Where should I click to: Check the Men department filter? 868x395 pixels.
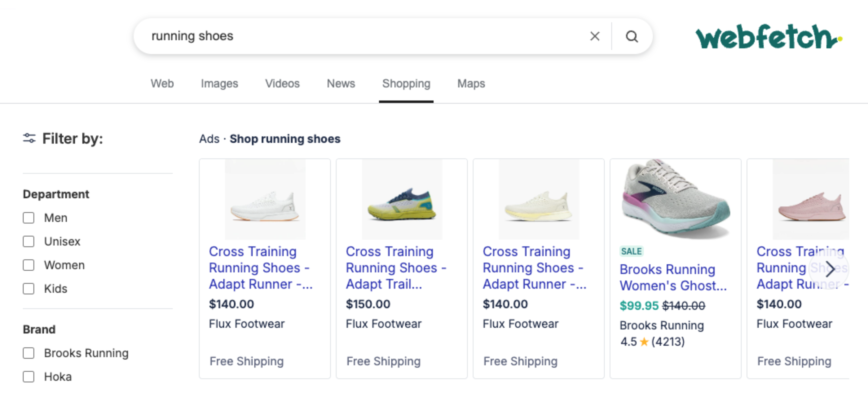(29, 218)
